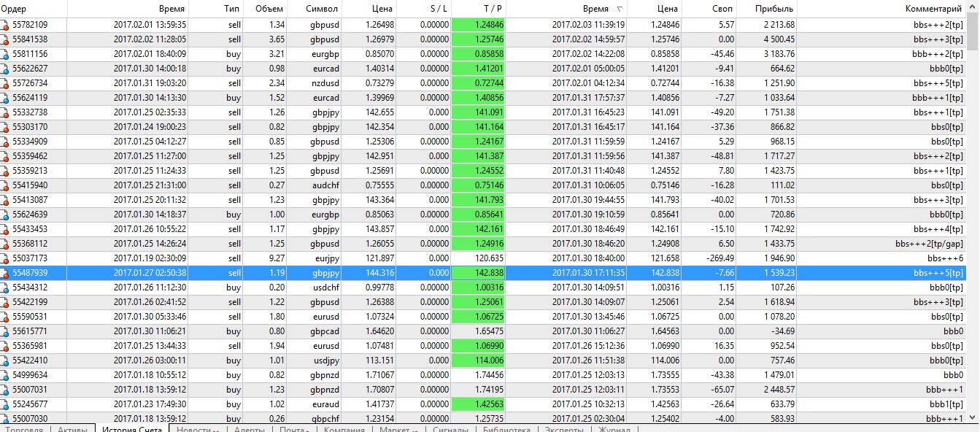Viewport: 980px width, 432px height.
Task: Select the trade icon for order 55422199
Action: coord(5,302)
